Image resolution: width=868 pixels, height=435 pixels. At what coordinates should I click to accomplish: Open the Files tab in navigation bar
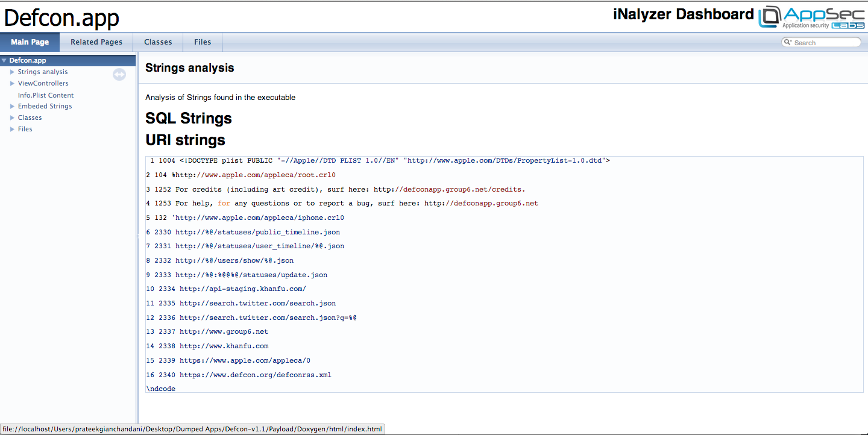203,42
